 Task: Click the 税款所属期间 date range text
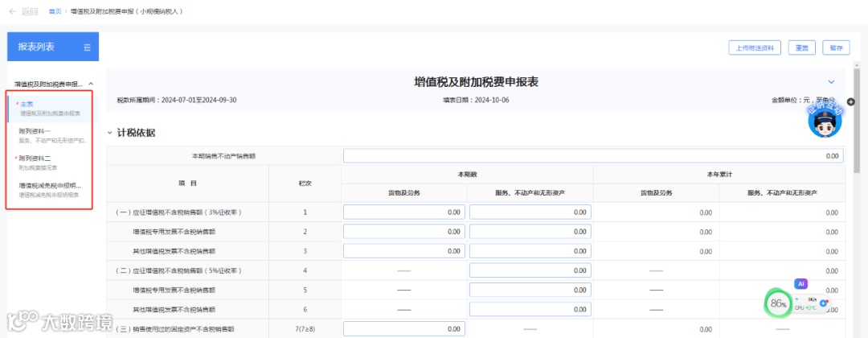[177, 101]
